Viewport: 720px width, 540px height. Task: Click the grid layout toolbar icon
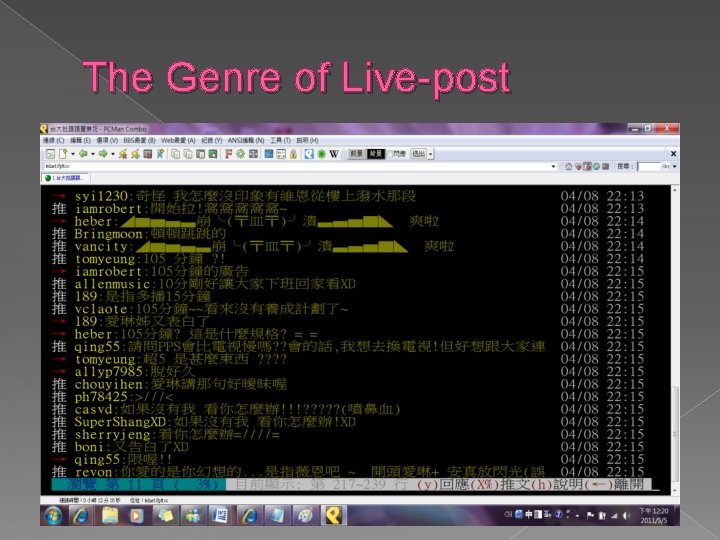click(253, 154)
